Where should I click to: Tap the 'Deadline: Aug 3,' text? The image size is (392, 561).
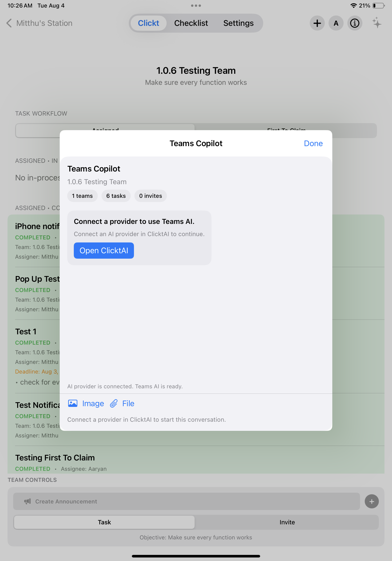click(x=37, y=372)
